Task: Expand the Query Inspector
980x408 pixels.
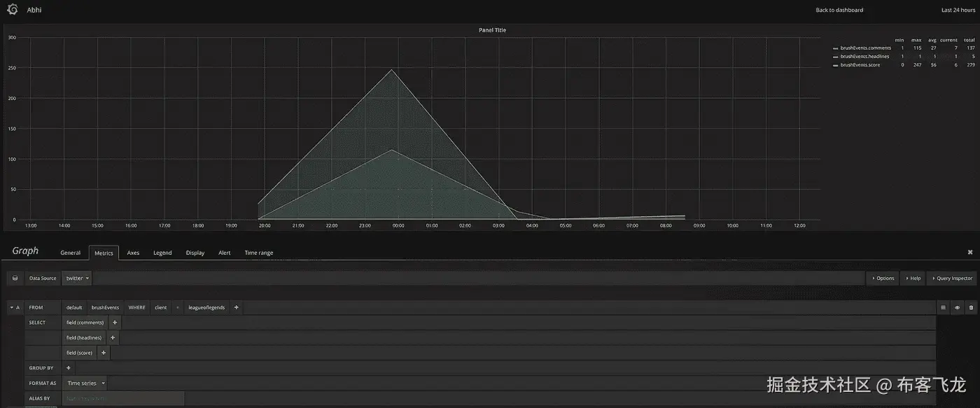Action: pyautogui.click(x=951, y=278)
